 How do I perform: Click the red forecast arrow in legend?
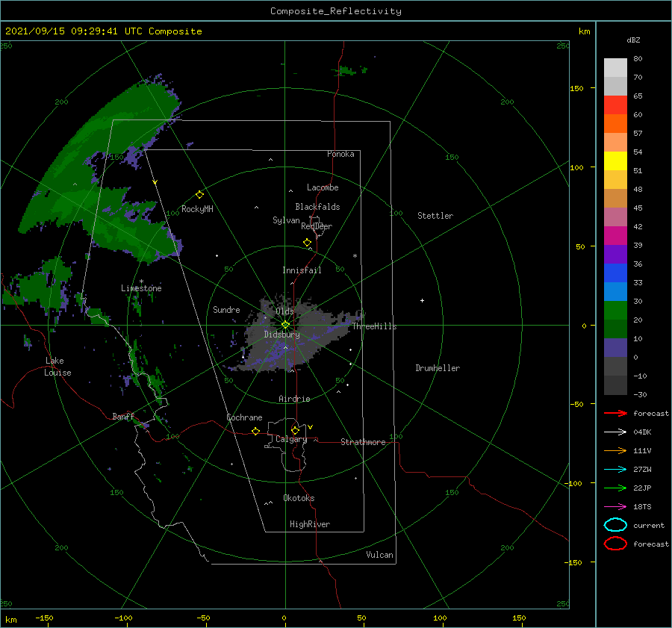pyautogui.click(x=615, y=413)
